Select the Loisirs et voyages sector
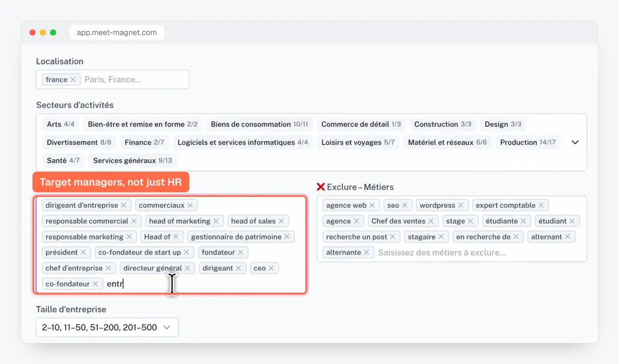This screenshot has height=364, width=619. pyautogui.click(x=358, y=142)
